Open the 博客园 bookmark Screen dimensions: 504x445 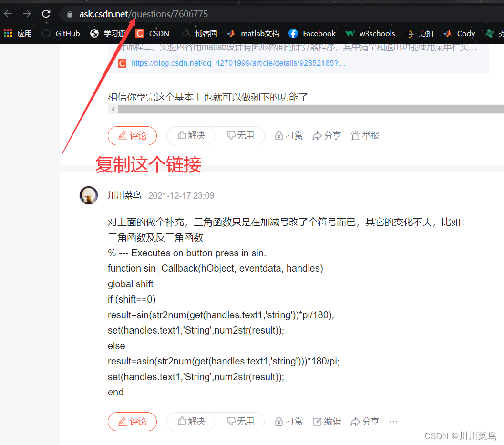(x=202, y=33)
